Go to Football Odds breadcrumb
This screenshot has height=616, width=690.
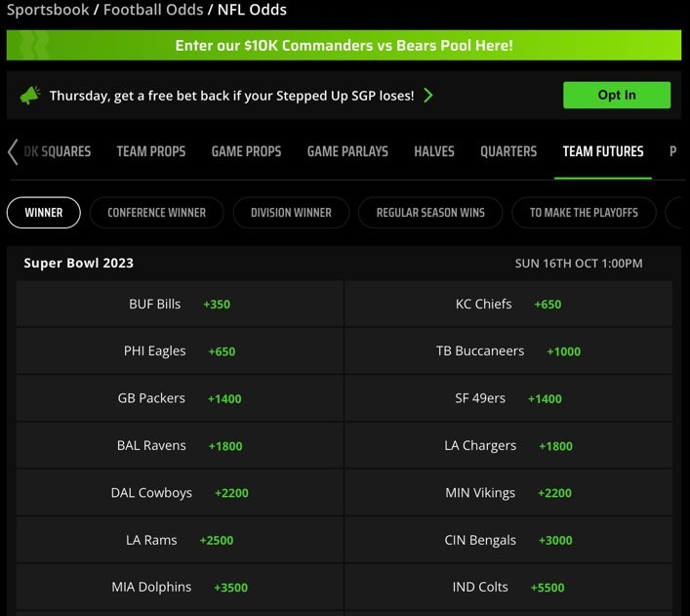[153, 10]
